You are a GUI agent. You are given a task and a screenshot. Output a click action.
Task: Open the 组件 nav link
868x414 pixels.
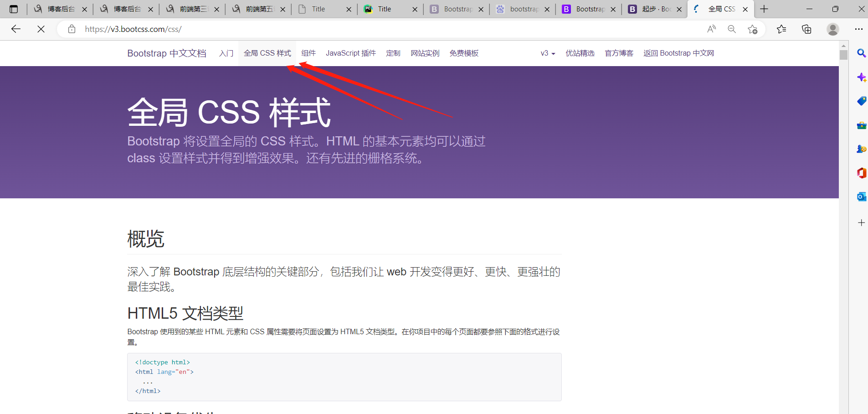308,53
